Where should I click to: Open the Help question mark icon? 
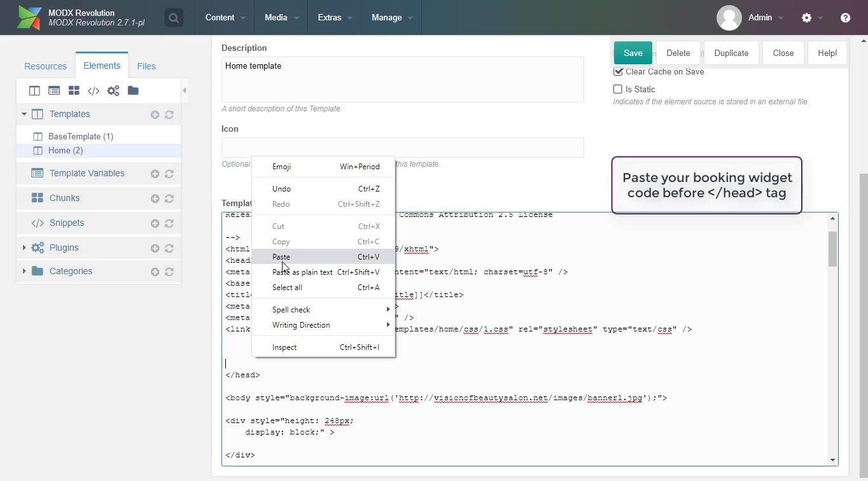(845, 18)
